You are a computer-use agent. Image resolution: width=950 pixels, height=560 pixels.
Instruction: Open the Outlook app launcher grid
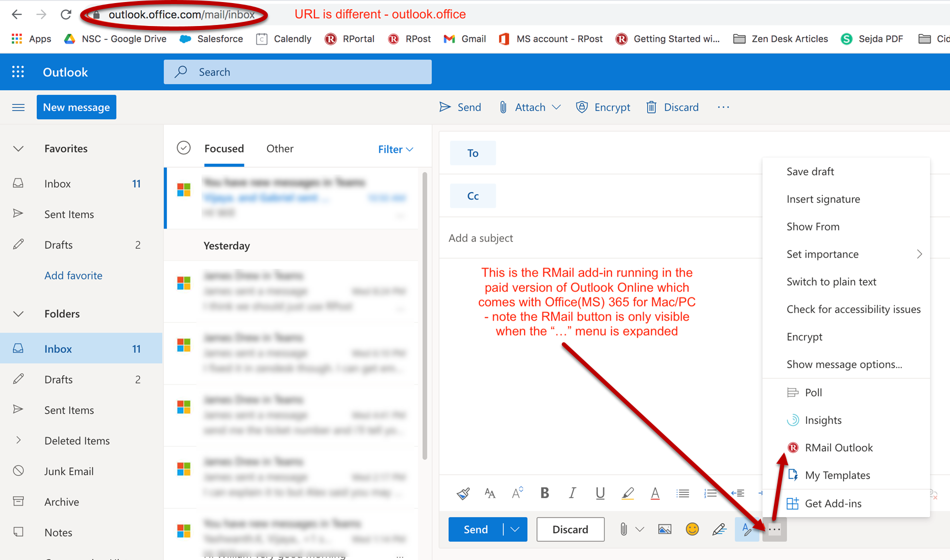coord(18,72)
